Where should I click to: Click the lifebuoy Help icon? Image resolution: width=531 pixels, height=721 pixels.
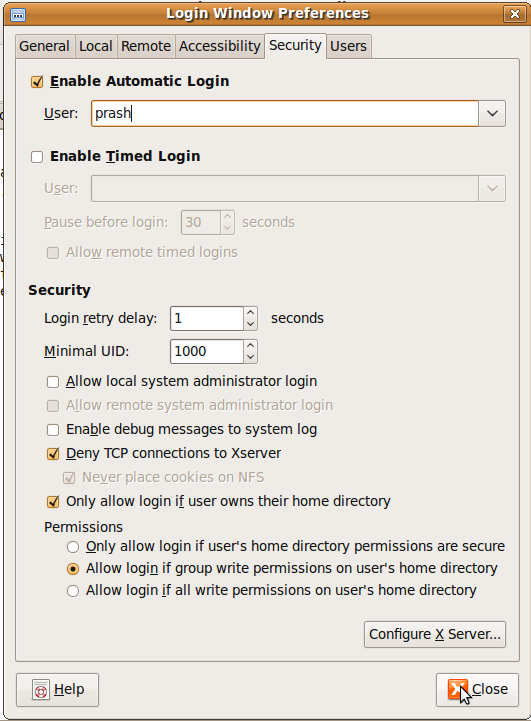(41, 690)
